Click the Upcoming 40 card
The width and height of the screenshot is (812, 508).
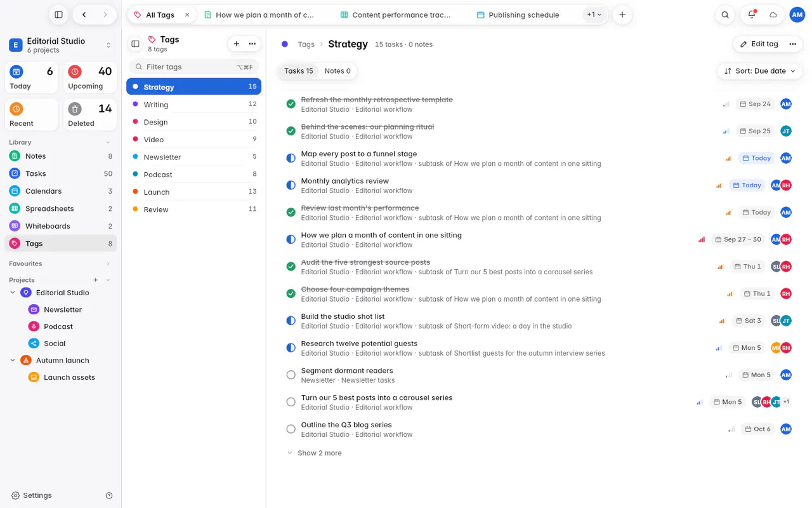[90, 78]
